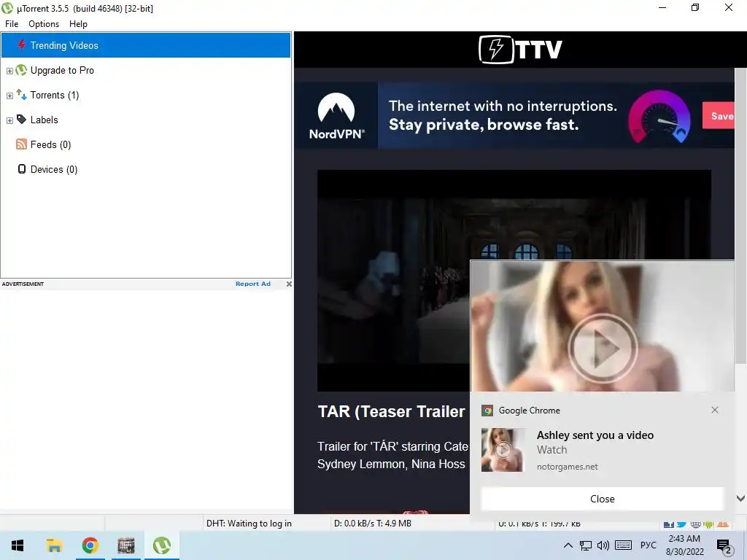Open the Help menu
Viewport: 747px width, 560px height.
78,24
